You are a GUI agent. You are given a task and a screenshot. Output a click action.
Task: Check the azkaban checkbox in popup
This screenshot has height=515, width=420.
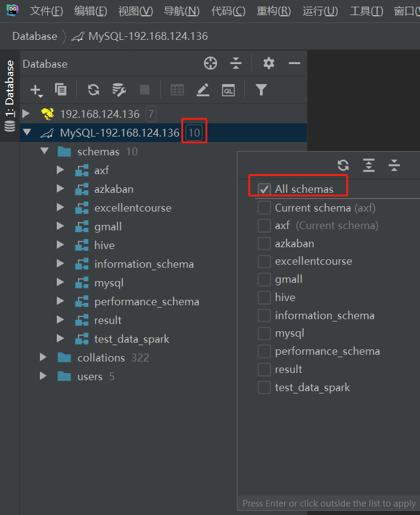264,244
